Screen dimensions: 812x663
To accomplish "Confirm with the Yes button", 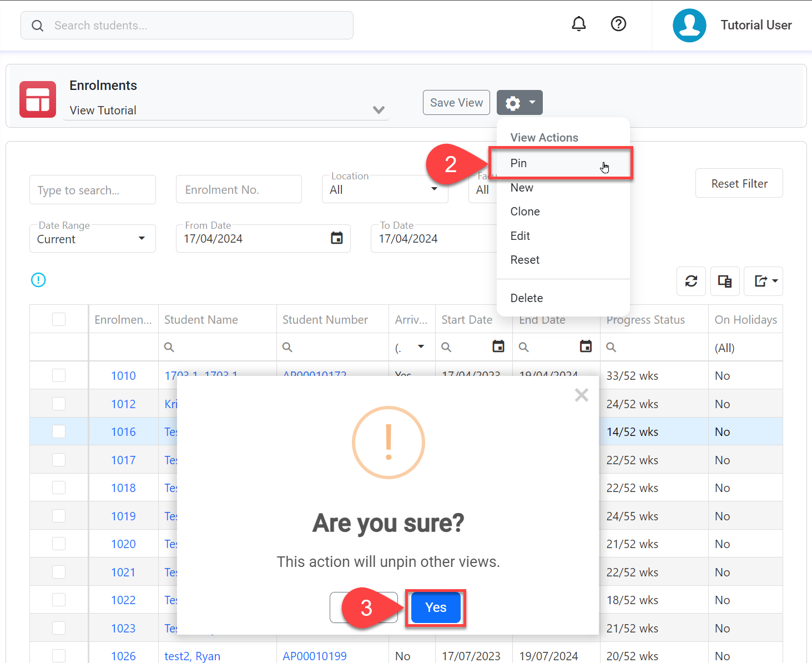I will 436,607.
